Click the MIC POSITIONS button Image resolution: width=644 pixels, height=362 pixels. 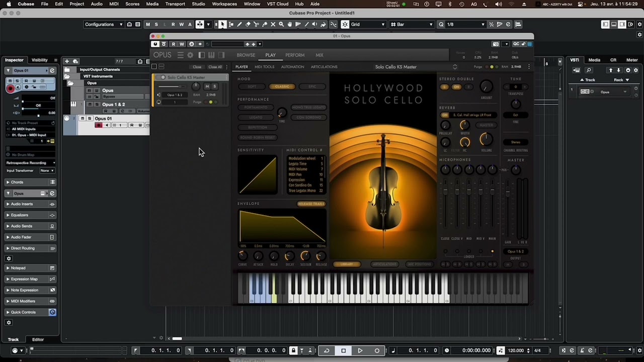(419, 264)
